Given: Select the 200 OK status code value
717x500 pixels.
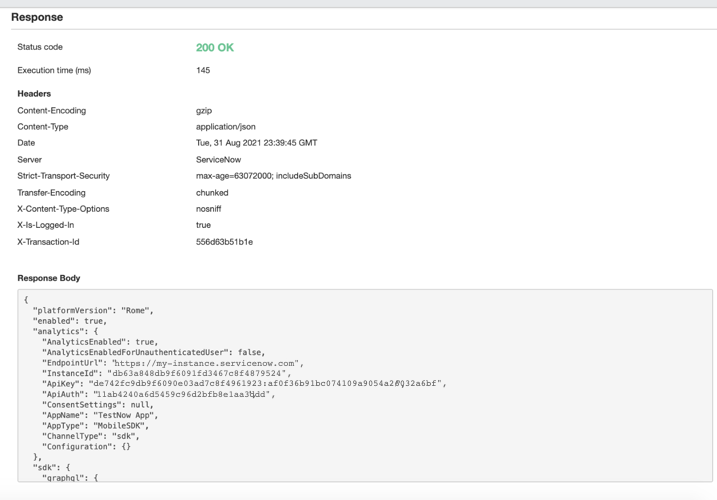Looking at the screenshot, I should [214, 48].
